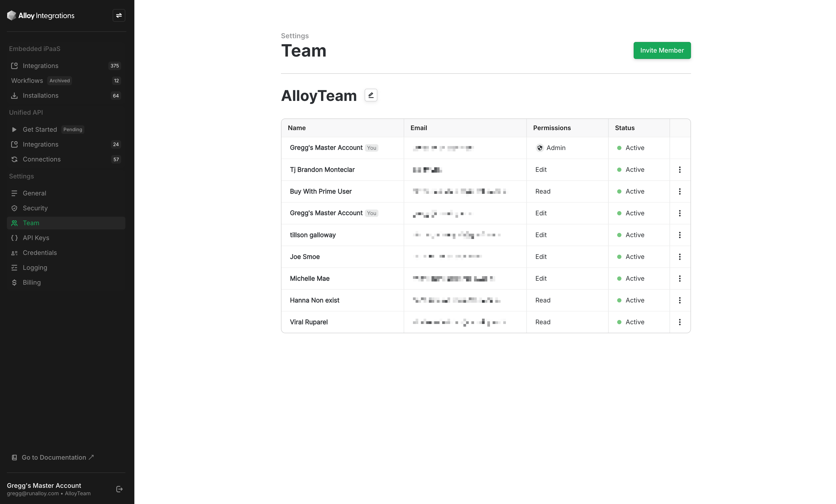The width and height of the screenshot is (836, 504).
Task: Click the logout icon in sidebar footer
Action: [x=120, y=489]
